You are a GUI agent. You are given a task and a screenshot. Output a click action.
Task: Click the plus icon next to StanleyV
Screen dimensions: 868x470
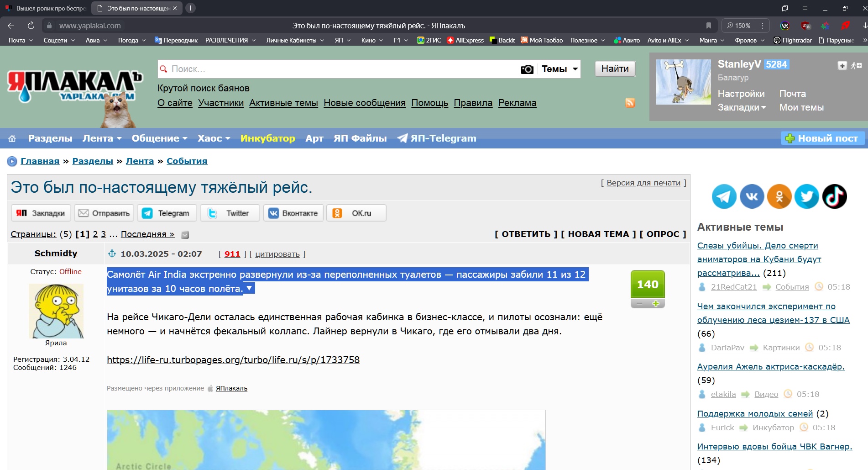(x=842, y=65)
